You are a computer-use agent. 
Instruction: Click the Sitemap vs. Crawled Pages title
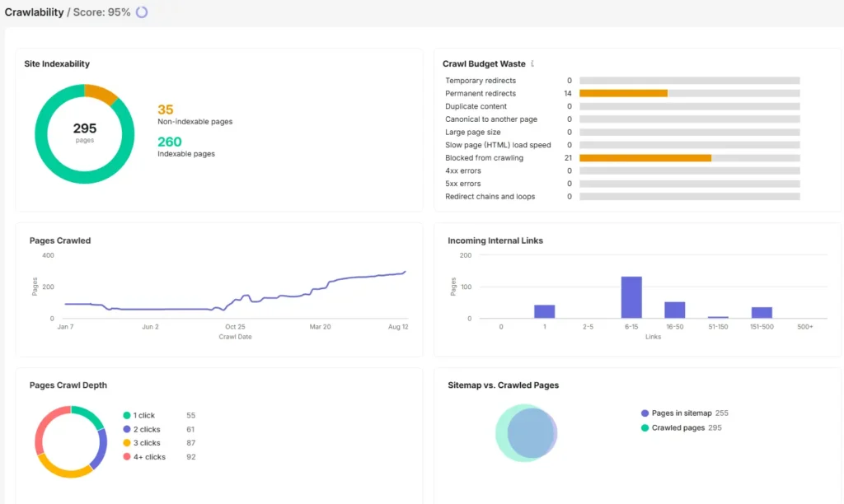click(x=504, y=385)
